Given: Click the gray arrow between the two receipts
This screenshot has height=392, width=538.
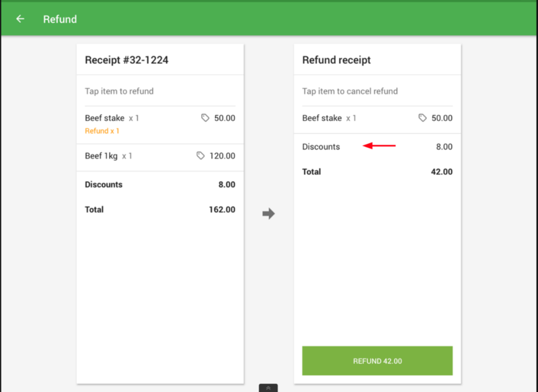Looking at the screenshot, I should pos(268,214).
